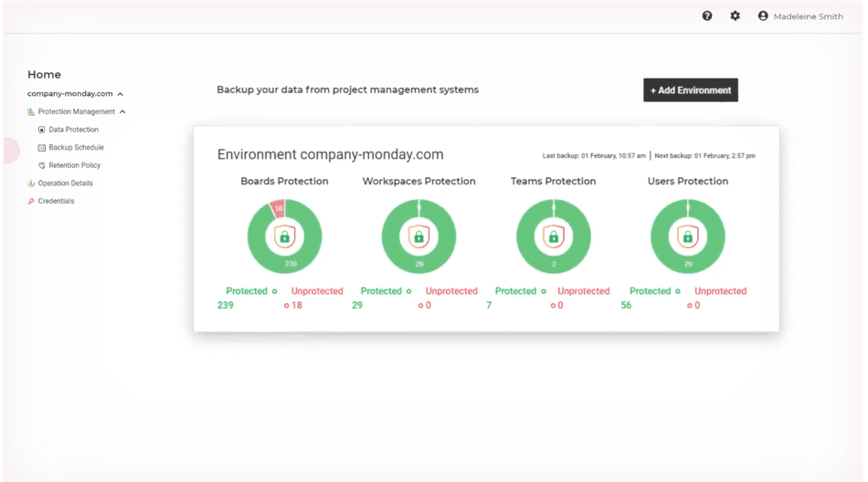Click the Boards Protection shield lock icon
This screenshot has width=868, height=482.
point(284,236)
